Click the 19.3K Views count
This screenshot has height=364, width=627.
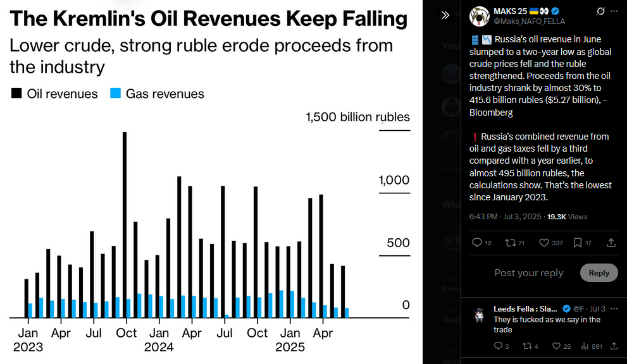[x=567, y=217]
